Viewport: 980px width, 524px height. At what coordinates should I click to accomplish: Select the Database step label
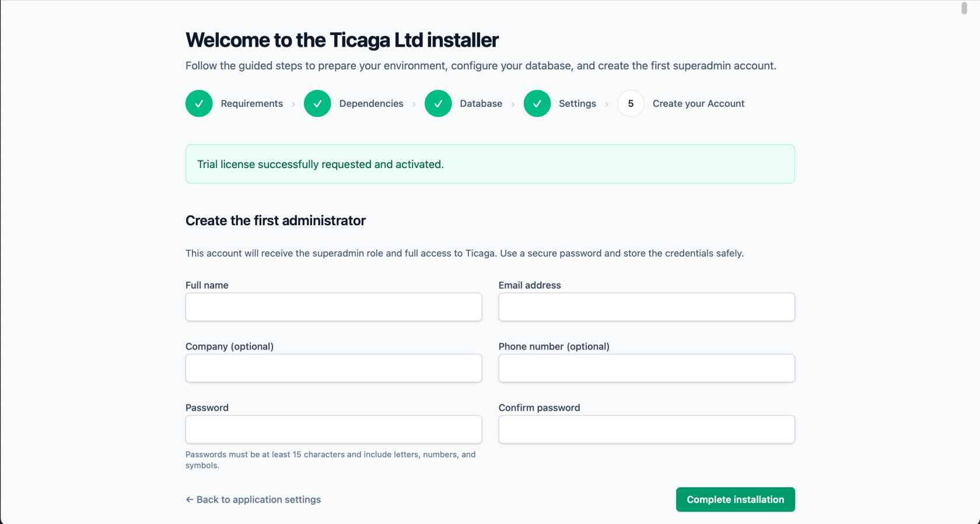(x=481, y=103)
